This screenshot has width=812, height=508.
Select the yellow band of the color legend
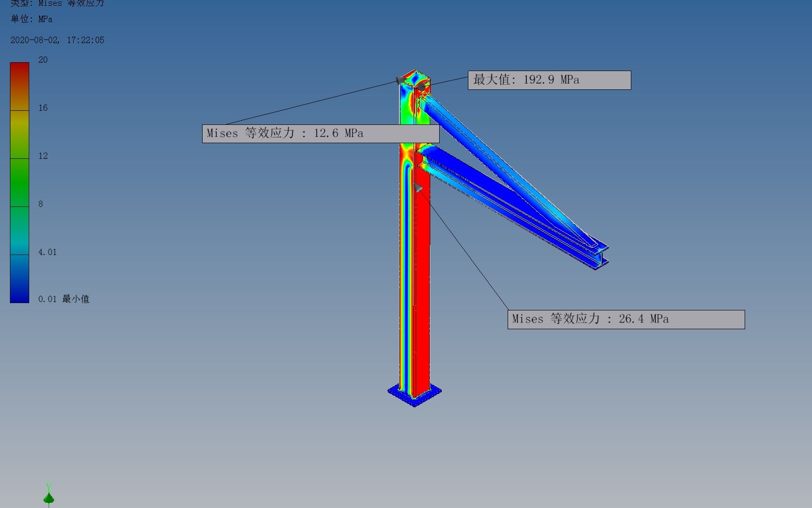tap(20, 134)
